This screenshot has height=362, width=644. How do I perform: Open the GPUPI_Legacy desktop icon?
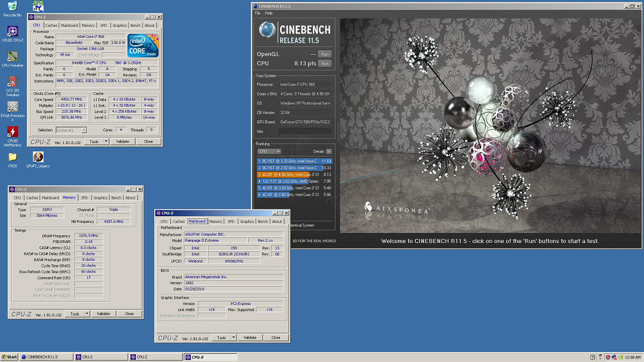(x=38, y=160)
